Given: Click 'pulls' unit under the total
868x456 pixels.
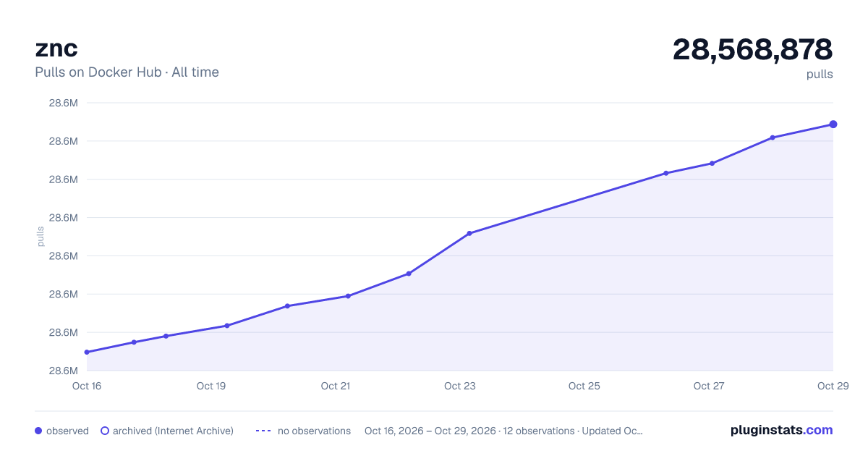Looking at the screenshot, I should tap(820, 75).
